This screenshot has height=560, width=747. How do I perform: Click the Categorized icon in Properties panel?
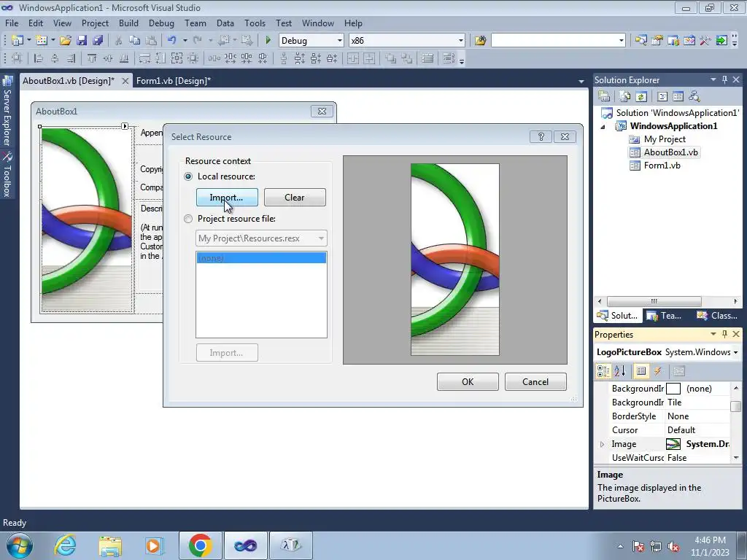(x=603, y=371)
